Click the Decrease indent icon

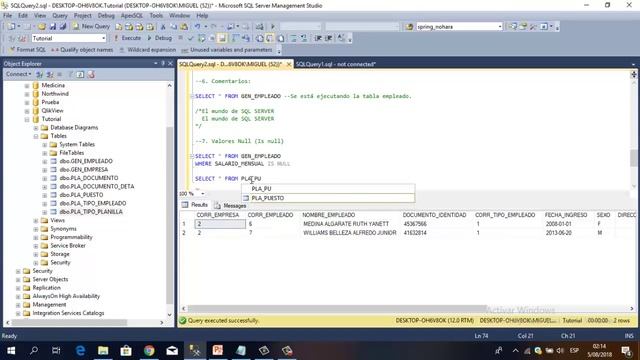coord(318,38)
